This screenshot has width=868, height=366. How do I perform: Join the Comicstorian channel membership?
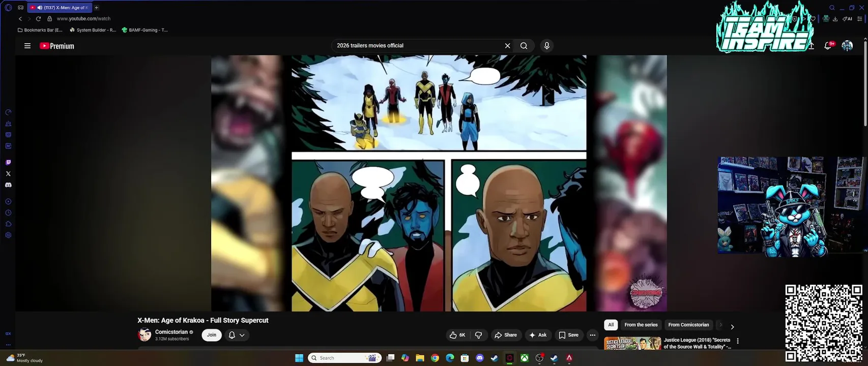[x=212, y=335]
